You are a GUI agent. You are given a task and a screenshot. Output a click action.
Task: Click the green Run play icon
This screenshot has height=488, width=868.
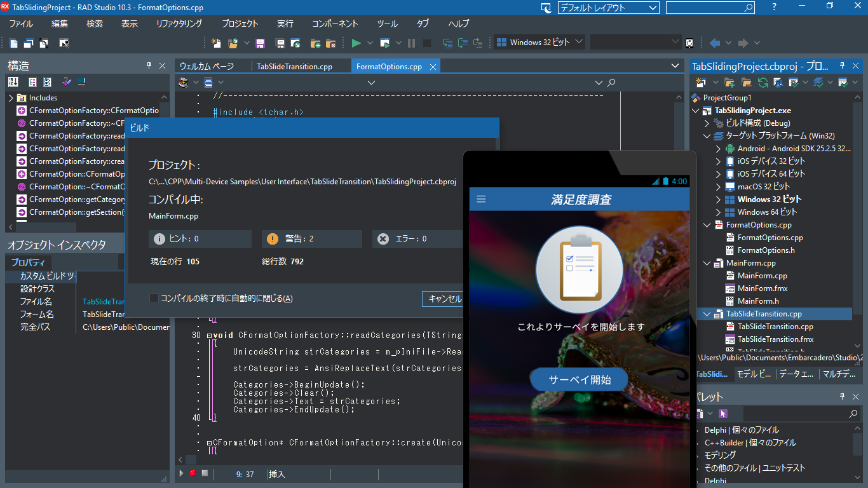tap(356, 43)
